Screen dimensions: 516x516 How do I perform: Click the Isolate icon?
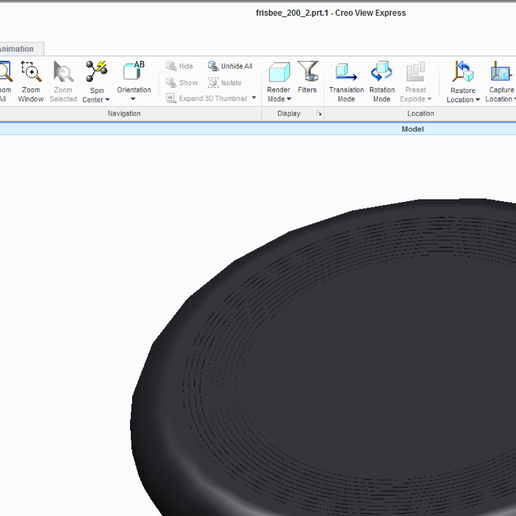(x=213, y=82)
